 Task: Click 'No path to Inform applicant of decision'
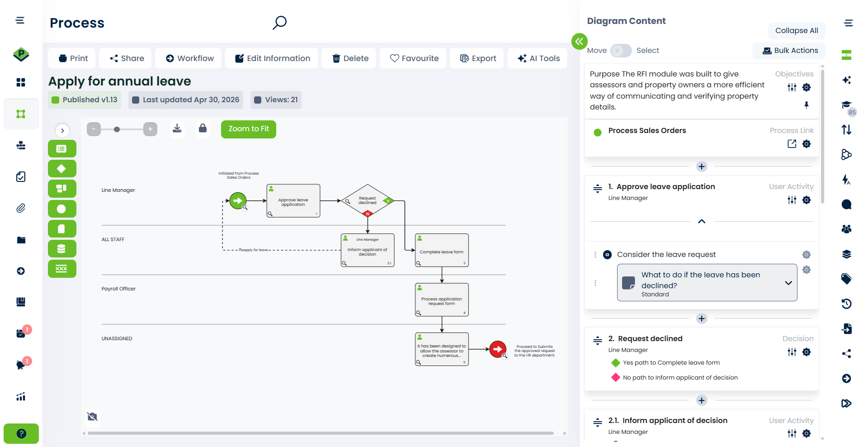pos(680,378)
